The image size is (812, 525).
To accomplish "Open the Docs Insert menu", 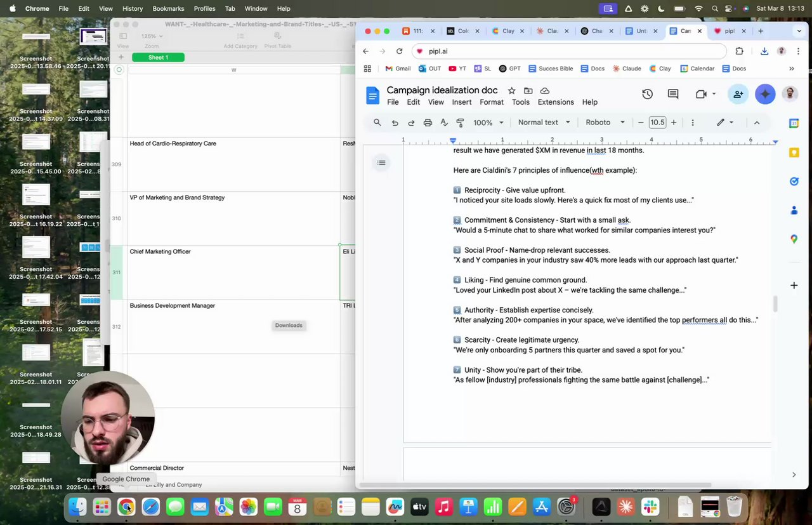I will pyautogui.click(x=462, y=102).
